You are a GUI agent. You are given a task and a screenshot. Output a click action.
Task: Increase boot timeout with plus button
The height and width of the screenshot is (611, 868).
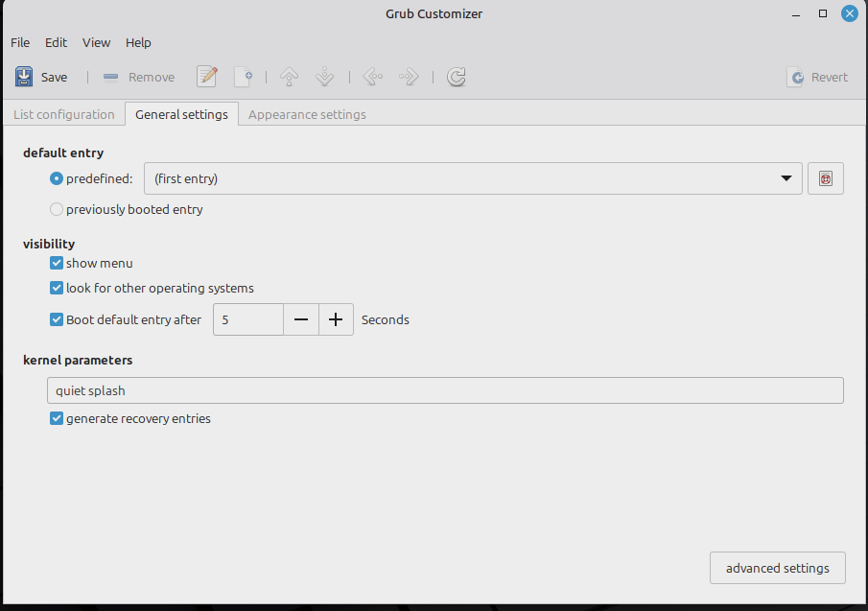tap(336, 319)
